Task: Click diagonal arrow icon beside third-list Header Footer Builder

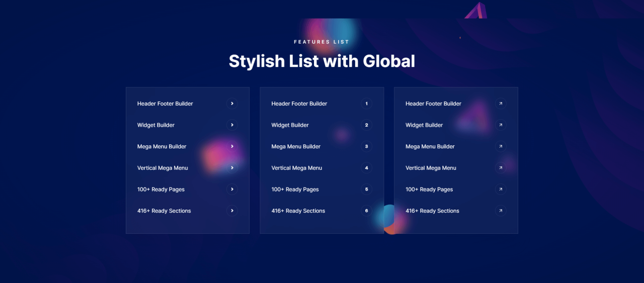Action: coord(501,104)
